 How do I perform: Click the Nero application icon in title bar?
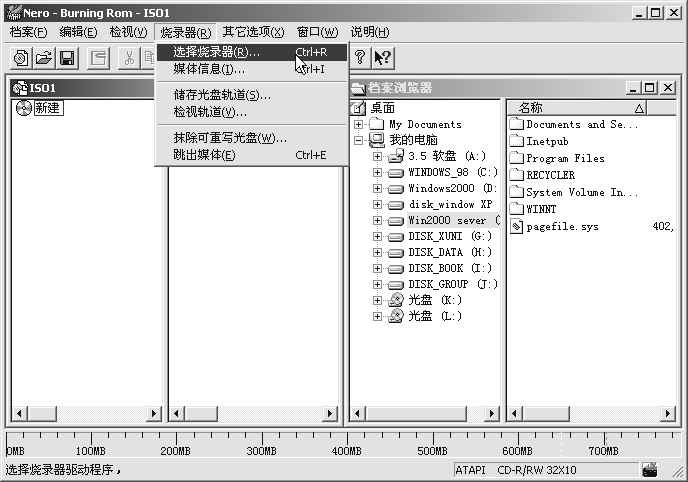pos(14,13)
